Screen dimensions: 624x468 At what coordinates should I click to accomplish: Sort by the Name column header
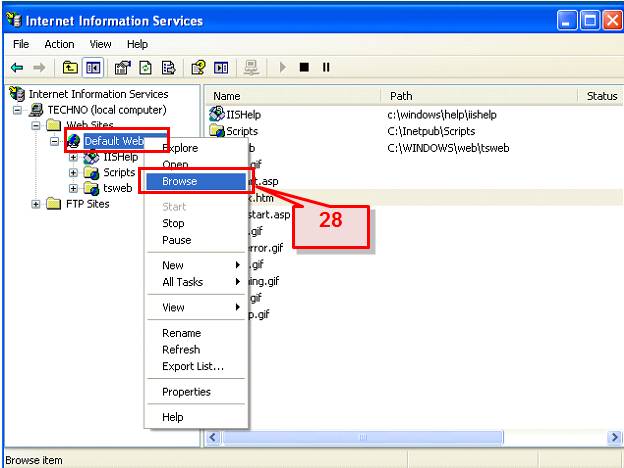(294, 96)
